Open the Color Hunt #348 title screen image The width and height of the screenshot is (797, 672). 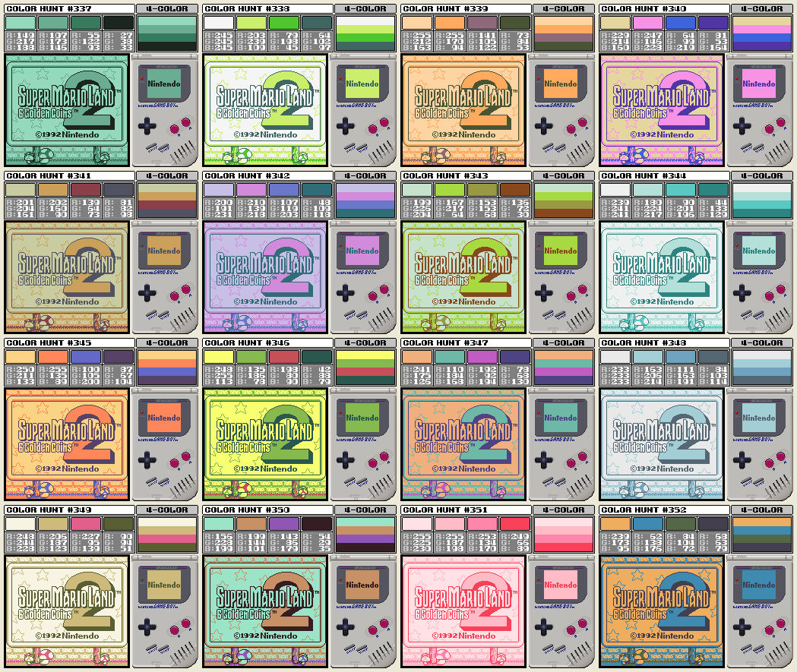(x=662, y=444)
